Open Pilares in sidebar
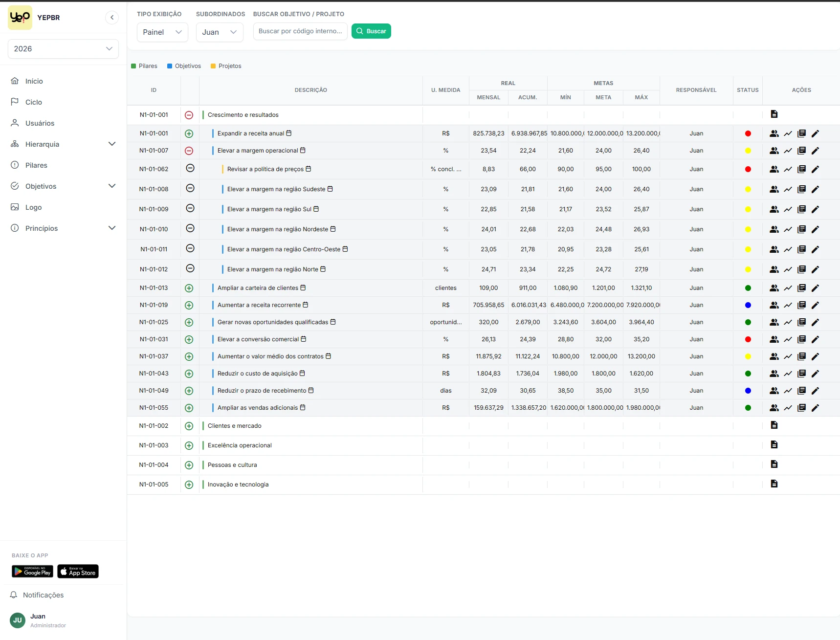This screenshot has width=840, height=640. pyautogui.click(x=36, y=165)
